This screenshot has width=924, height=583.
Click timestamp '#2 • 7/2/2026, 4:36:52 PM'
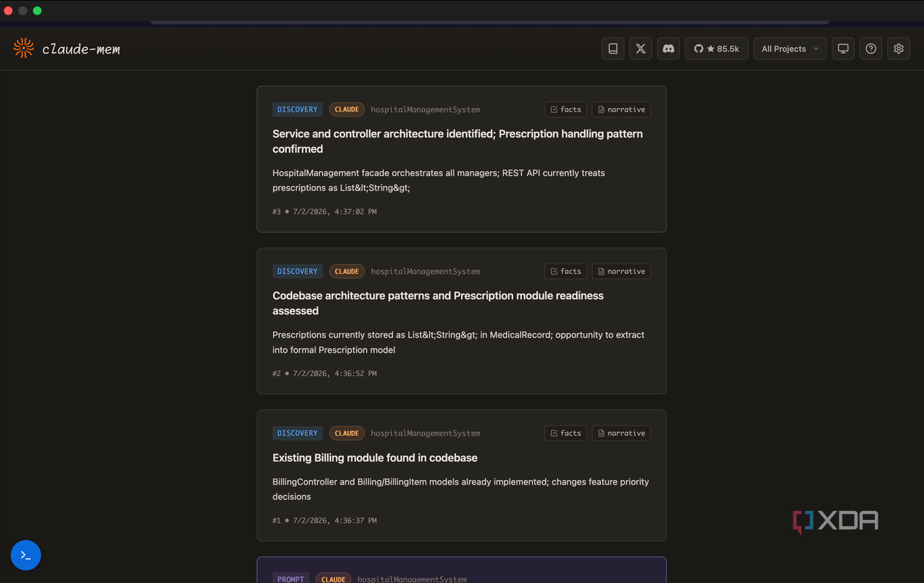(x=324, y=373)
